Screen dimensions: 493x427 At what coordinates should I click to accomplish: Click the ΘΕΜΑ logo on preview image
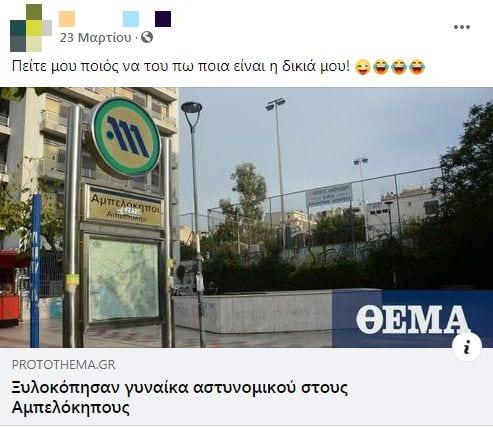[x=412, y=319]
